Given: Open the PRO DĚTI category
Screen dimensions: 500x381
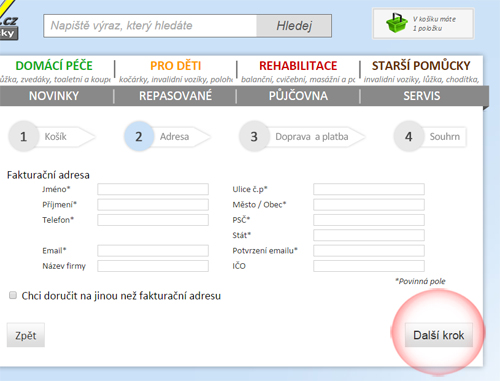Looking at the screenshot, I should tap(176, 66).
